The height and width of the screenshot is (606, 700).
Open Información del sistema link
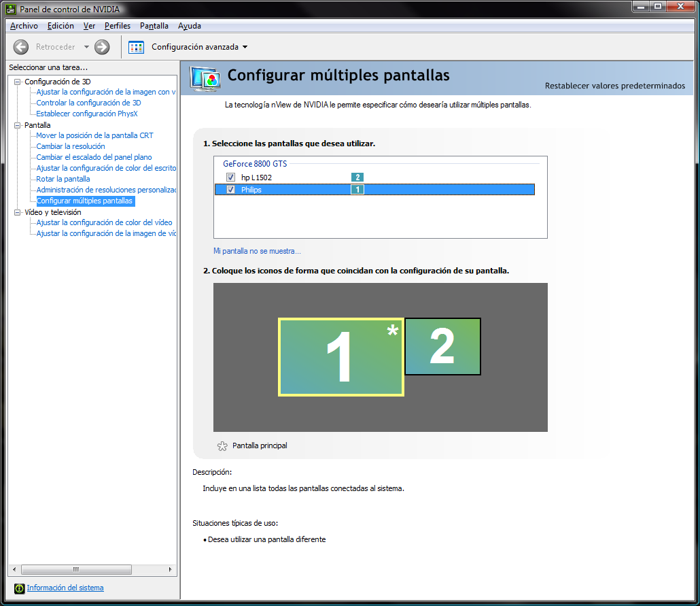[x=65, y=588]
